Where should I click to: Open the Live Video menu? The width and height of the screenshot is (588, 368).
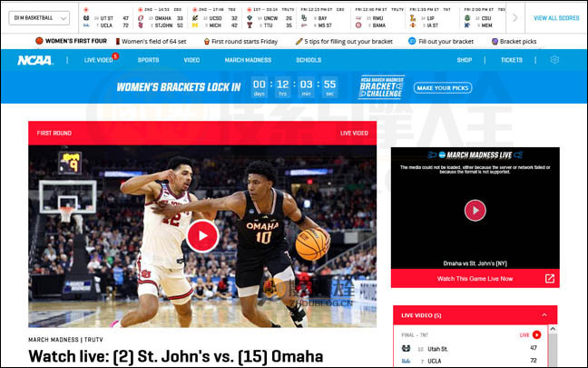click(x=98, y=60)
